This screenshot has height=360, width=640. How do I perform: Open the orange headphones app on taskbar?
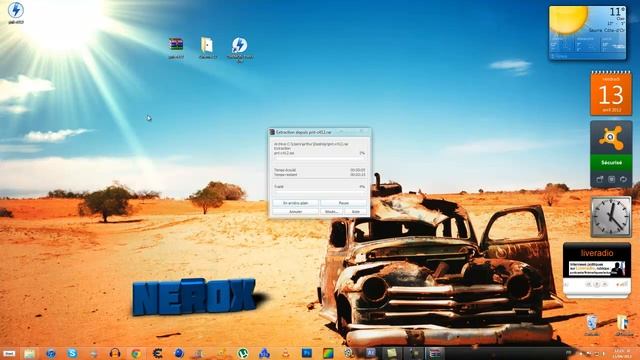pos(115,353)
